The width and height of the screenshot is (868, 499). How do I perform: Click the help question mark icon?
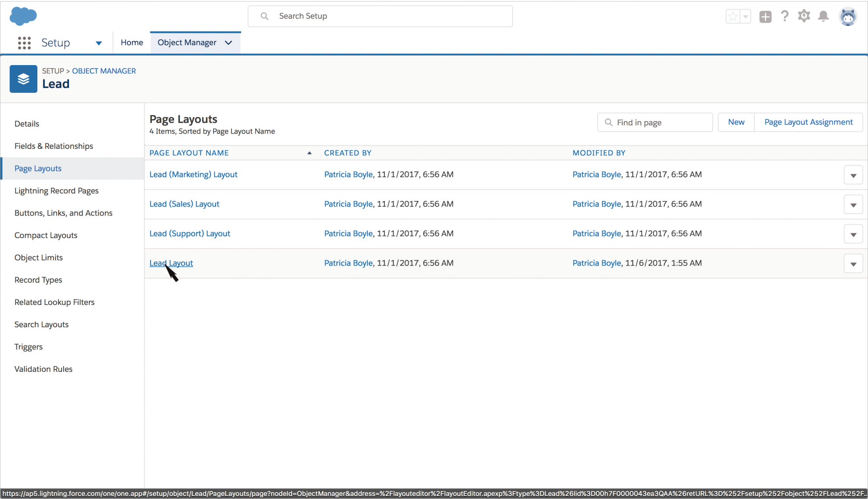click(784, 16)
